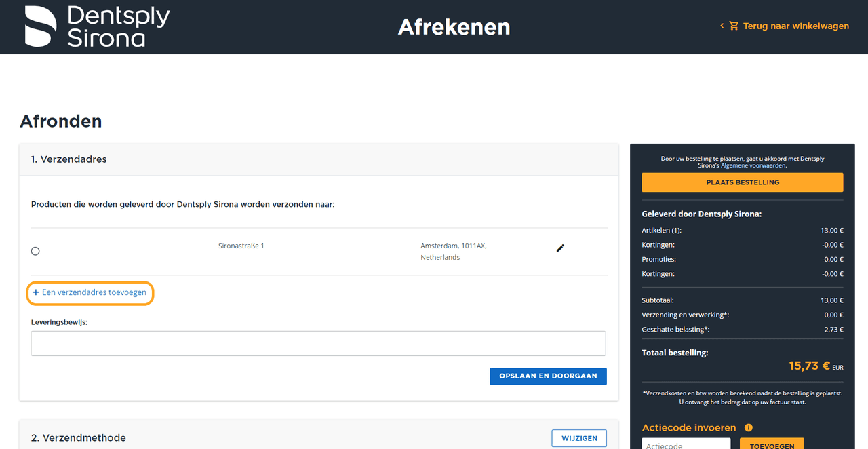Click the shopping cart icon in header
868x449 pixels.
pyautogui.click(x=734, y=26)
